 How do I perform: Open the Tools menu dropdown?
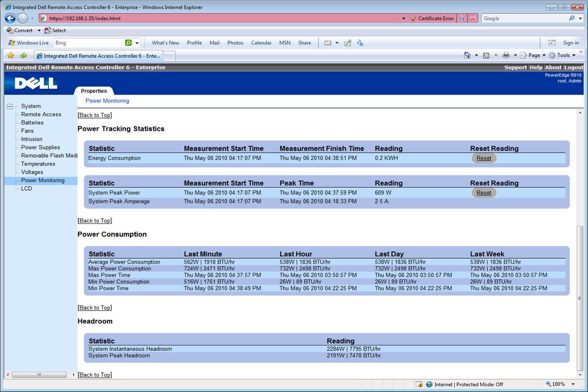click(562, 55)
